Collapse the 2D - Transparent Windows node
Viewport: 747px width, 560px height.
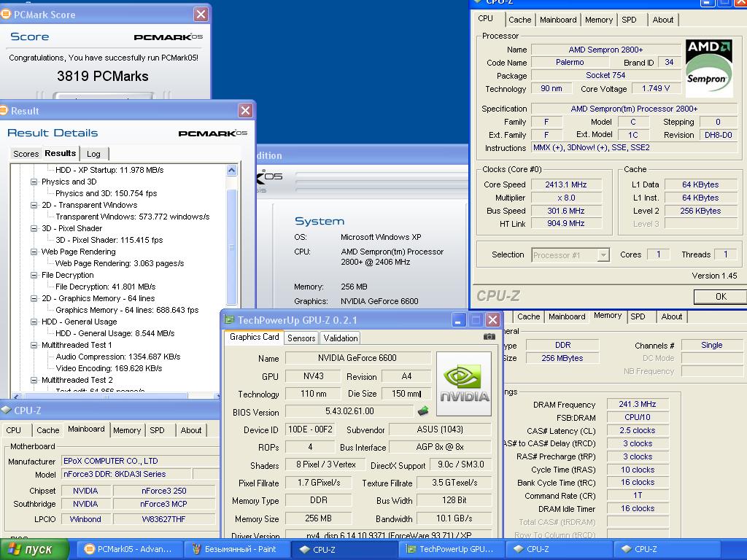pos(34,205)
